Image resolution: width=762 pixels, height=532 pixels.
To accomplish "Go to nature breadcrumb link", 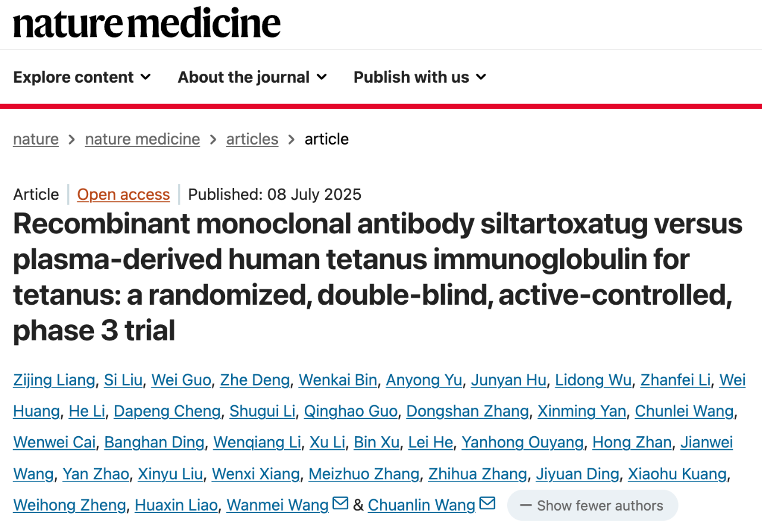I will (36, 139).
